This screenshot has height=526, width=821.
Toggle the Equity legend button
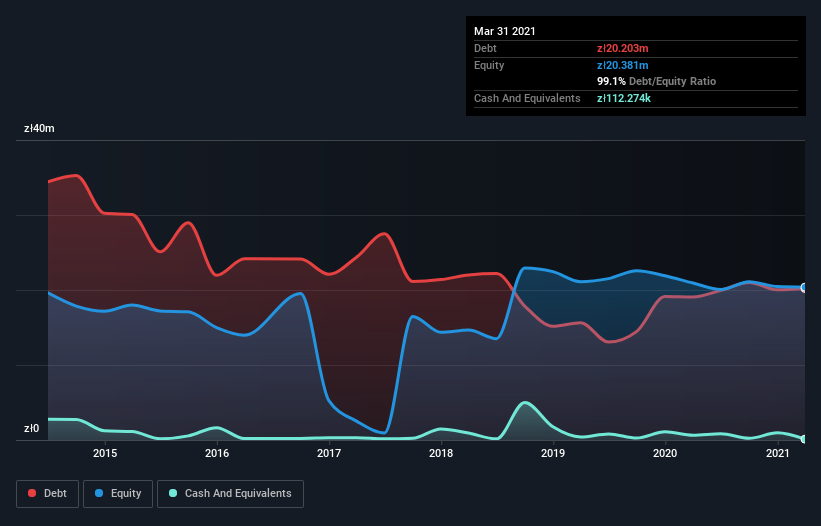point(118,494)
